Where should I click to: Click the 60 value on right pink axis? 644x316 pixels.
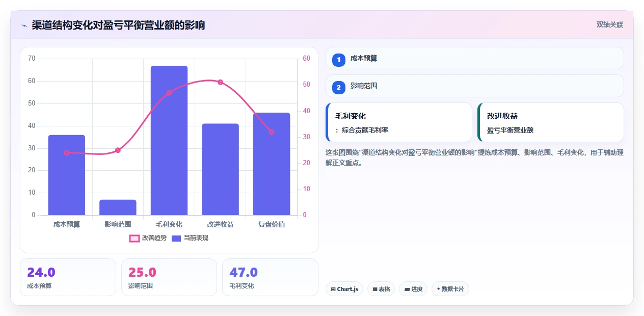[x=306, y=59]
